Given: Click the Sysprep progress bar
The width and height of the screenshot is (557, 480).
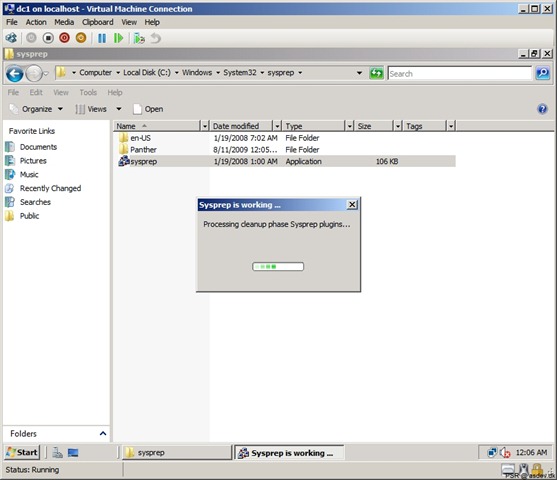Looking at the screenshot, I should (278, 266).
